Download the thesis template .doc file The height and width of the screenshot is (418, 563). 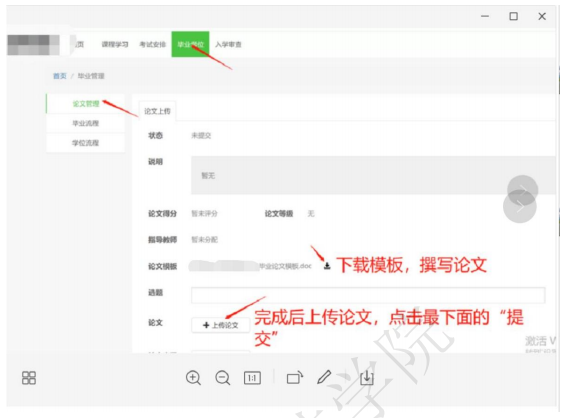point(327,266)
